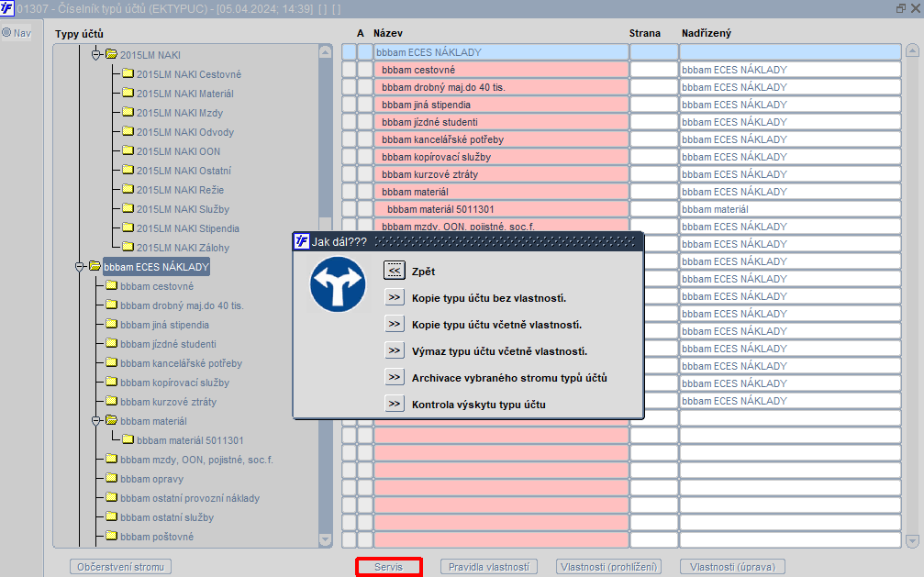Click the bbbam kurzové ztráty name field

pos(501,174)
